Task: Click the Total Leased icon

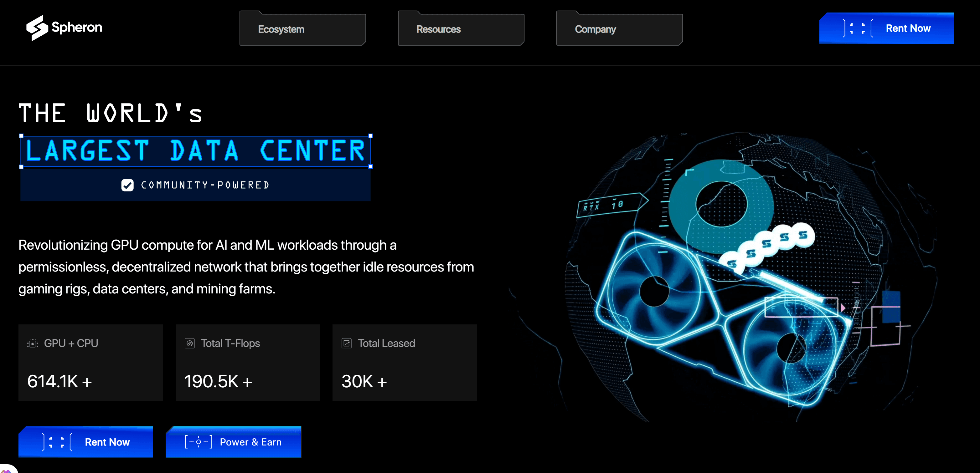Action: point(346,343)
